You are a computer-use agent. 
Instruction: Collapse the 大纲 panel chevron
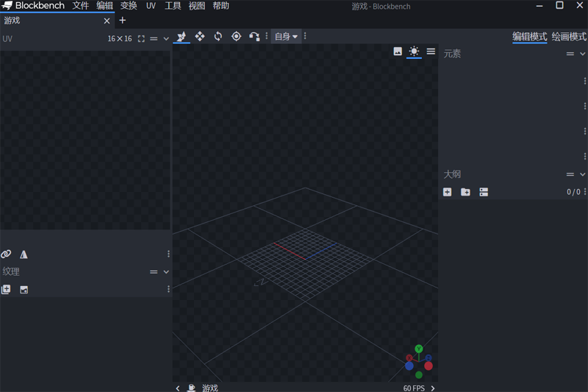(582, 174)
